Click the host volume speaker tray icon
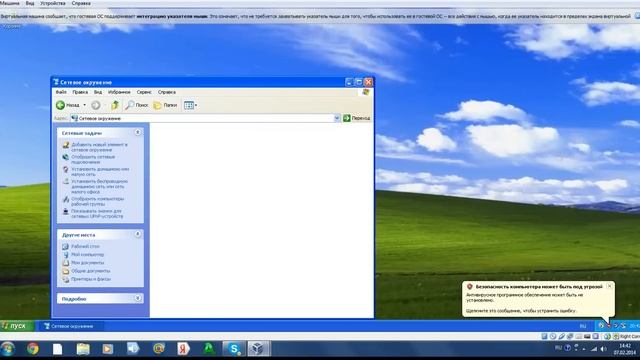 (604, 349)
